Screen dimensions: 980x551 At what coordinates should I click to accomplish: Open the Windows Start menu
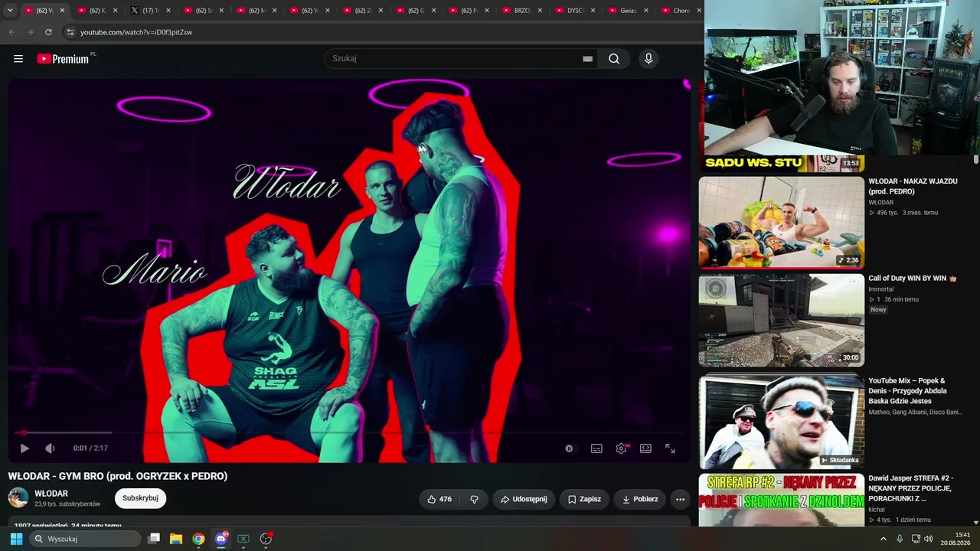coord(16,539)
